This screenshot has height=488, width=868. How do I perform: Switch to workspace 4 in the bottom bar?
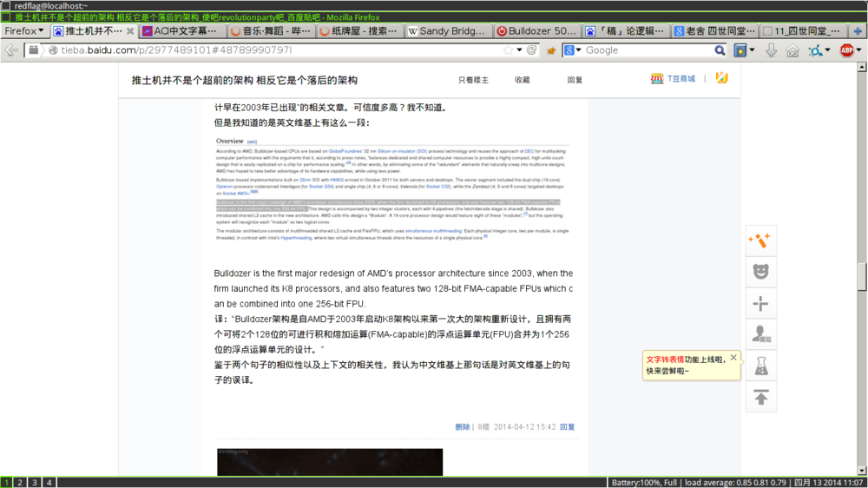coord(49,483)
